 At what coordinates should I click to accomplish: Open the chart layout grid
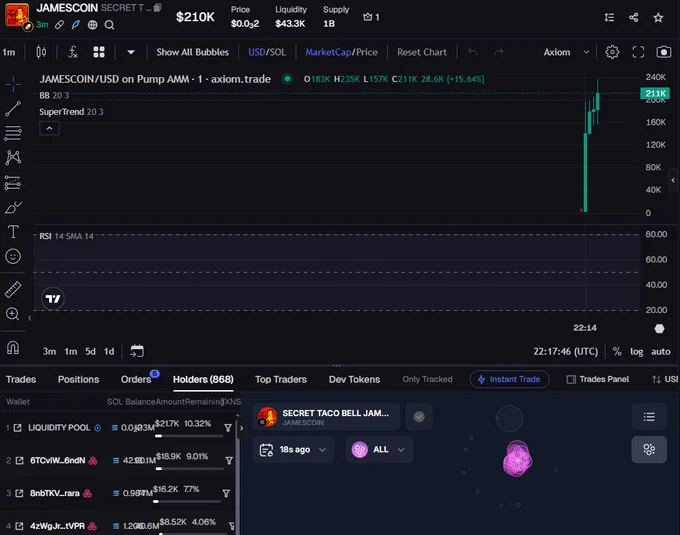(x=99, y=52)
